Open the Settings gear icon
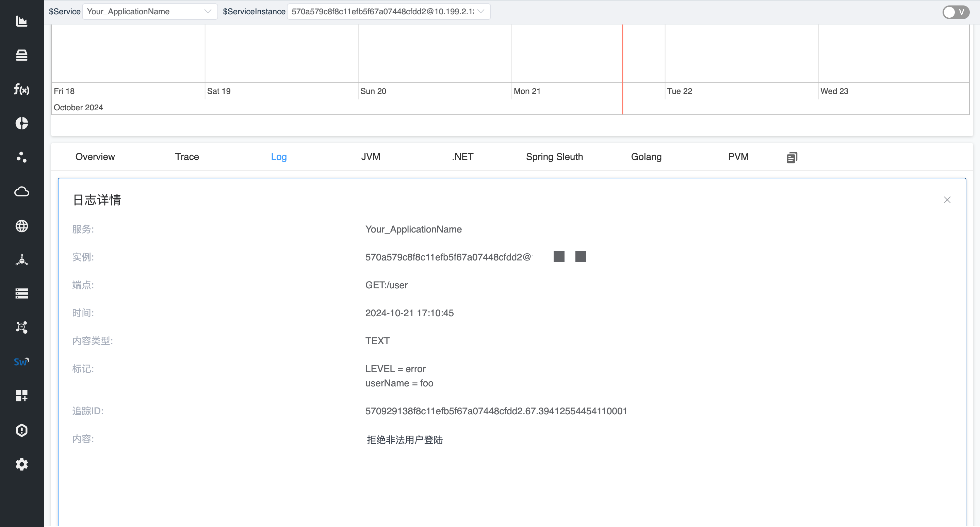 (x=22, y=464)
